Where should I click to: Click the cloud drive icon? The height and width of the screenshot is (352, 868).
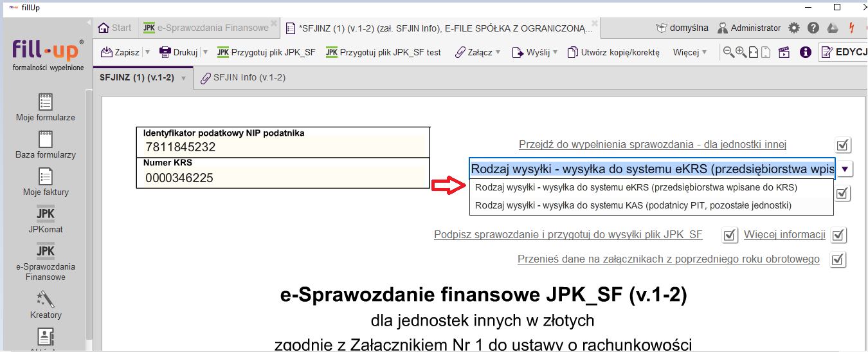[x=832, y=28]
